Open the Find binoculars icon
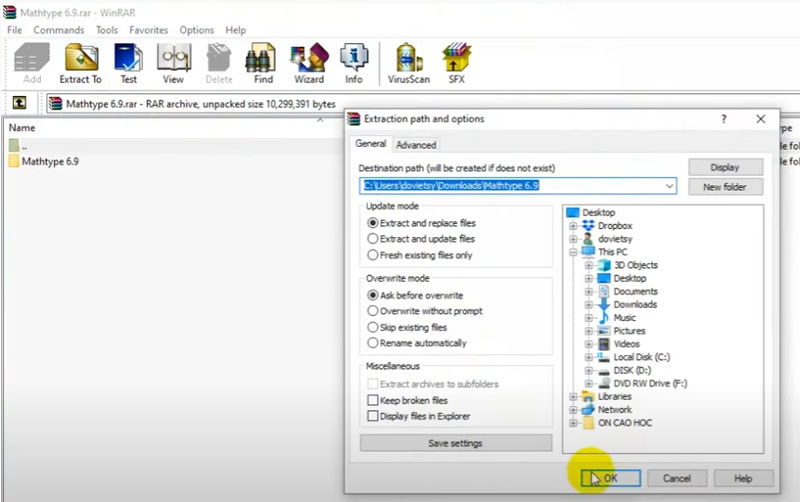Image resolution: width=800 pixels, height=502 pixels. click(263, 63)
